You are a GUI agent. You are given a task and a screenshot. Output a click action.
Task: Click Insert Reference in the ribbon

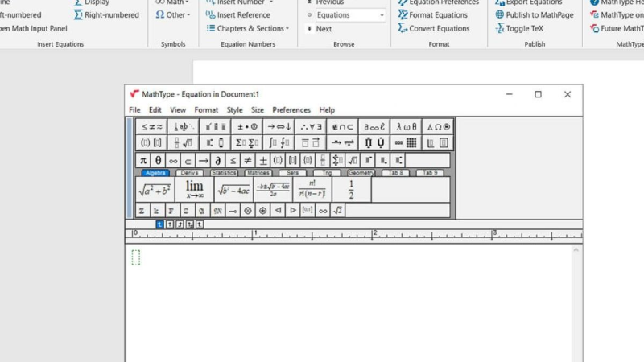[238, 14]
